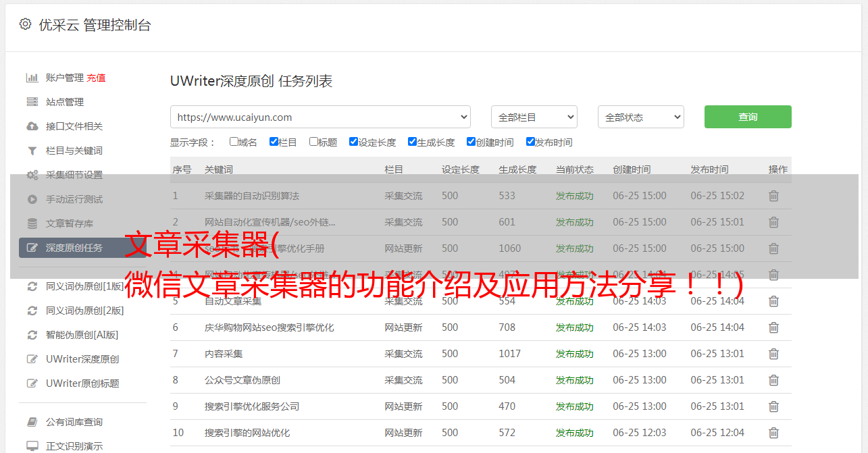Click trash icon for row 8 公众号文章伪原创

(x=773, y=380)
